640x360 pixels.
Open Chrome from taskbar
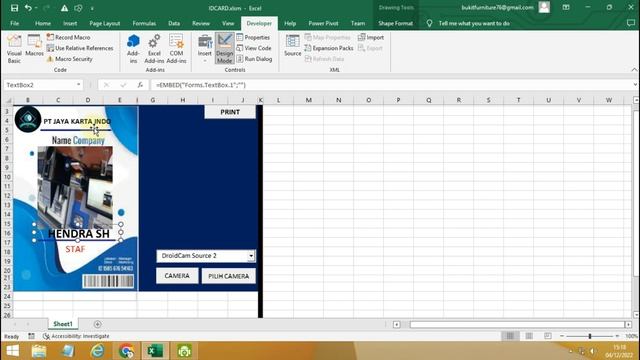pos(126,351)
